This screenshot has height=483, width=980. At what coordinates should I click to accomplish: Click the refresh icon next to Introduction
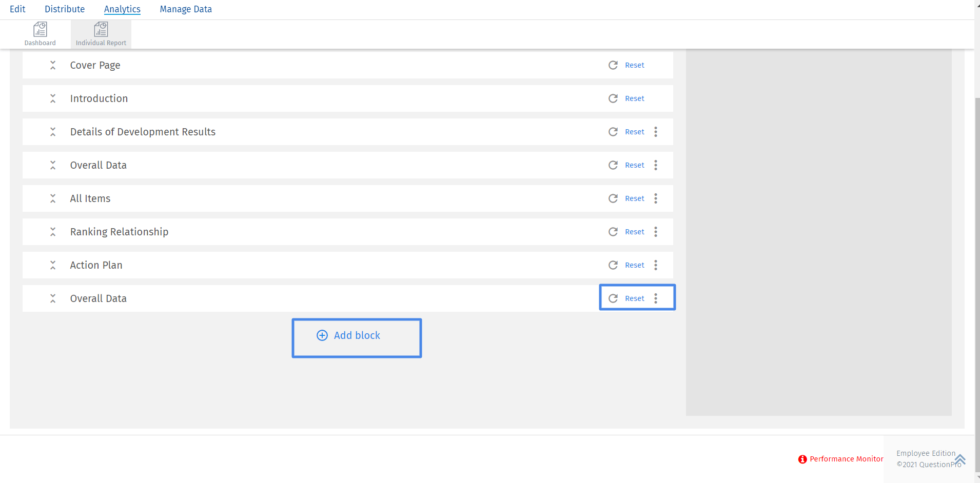613,98
